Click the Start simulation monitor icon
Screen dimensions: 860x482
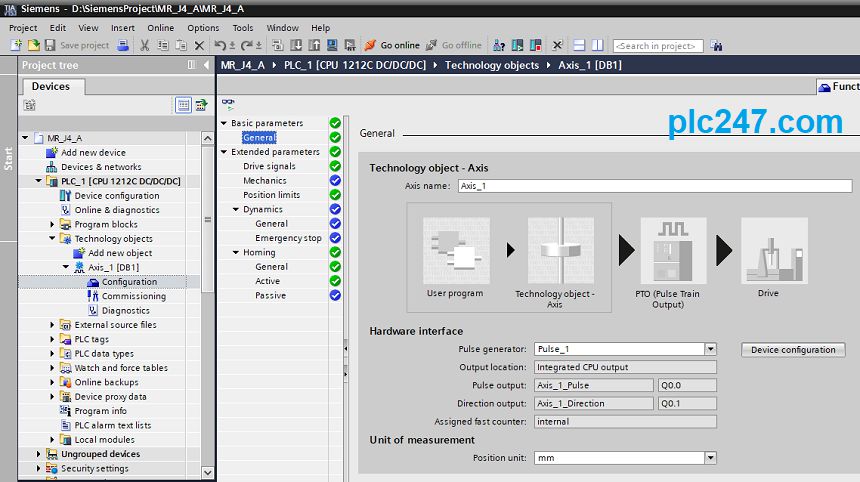(x=332, y=45)
